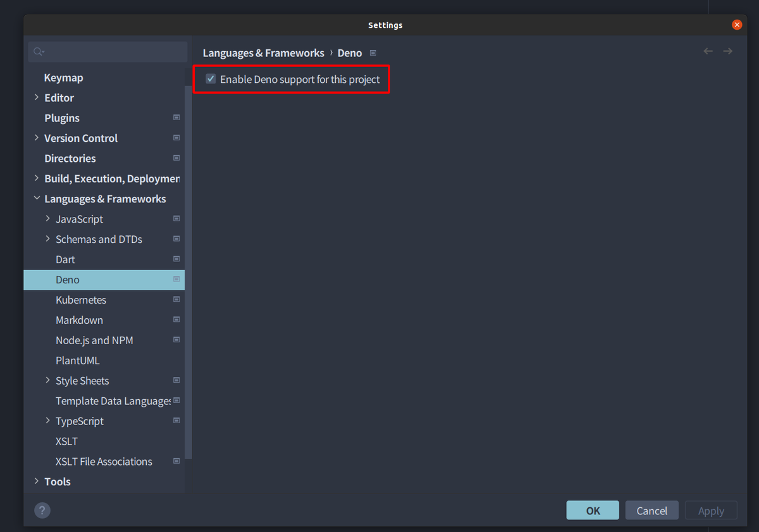This screenshot has width=759, height=532.
Task: Select the PlantUML settings page
Action: 77,360
